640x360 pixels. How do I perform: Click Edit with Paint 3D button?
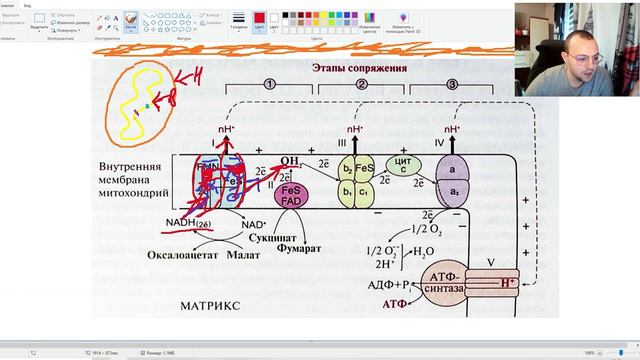click(403, 22)
